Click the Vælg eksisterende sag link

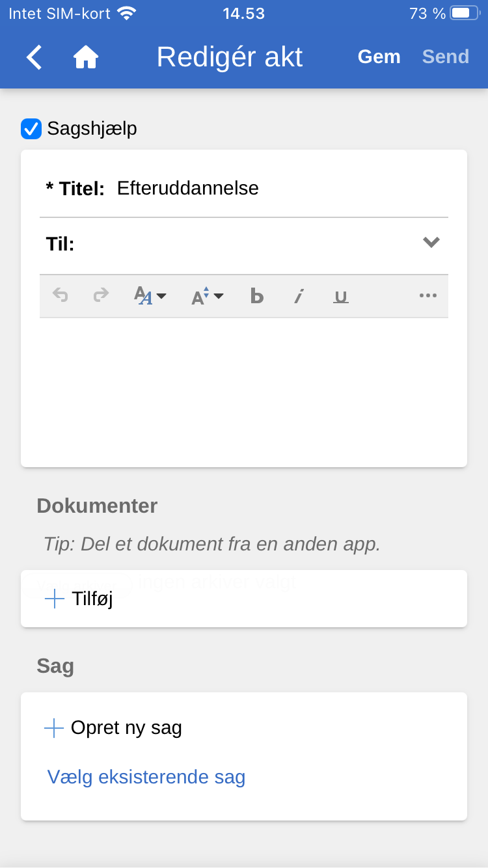146,777
